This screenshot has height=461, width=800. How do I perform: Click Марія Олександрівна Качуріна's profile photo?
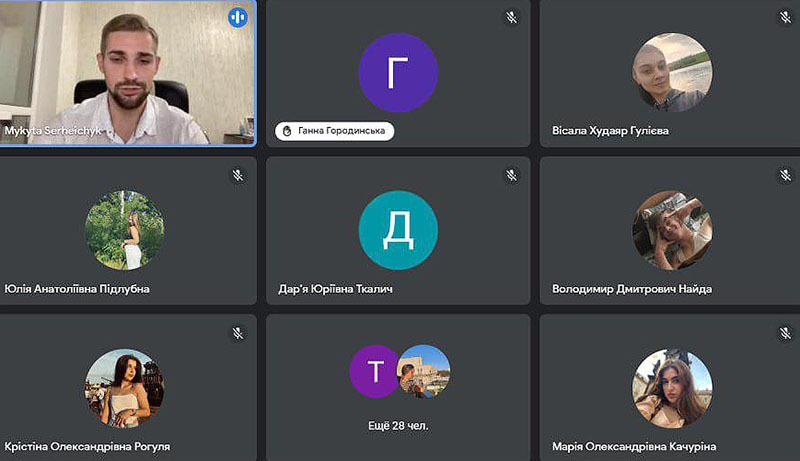(x=672, y=388)
